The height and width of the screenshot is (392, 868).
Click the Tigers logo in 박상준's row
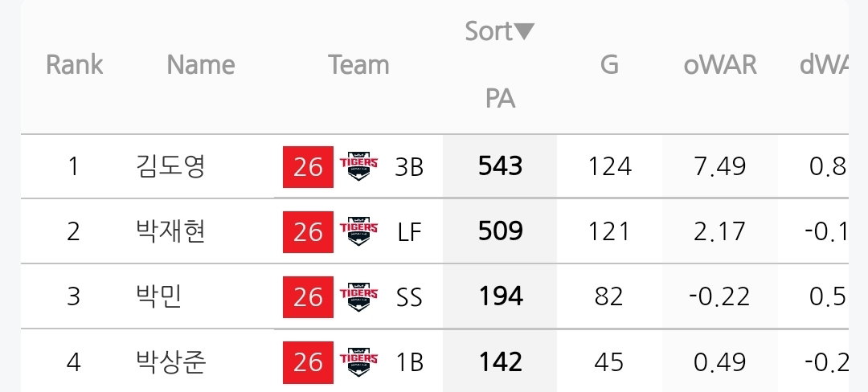click(358, 362)
